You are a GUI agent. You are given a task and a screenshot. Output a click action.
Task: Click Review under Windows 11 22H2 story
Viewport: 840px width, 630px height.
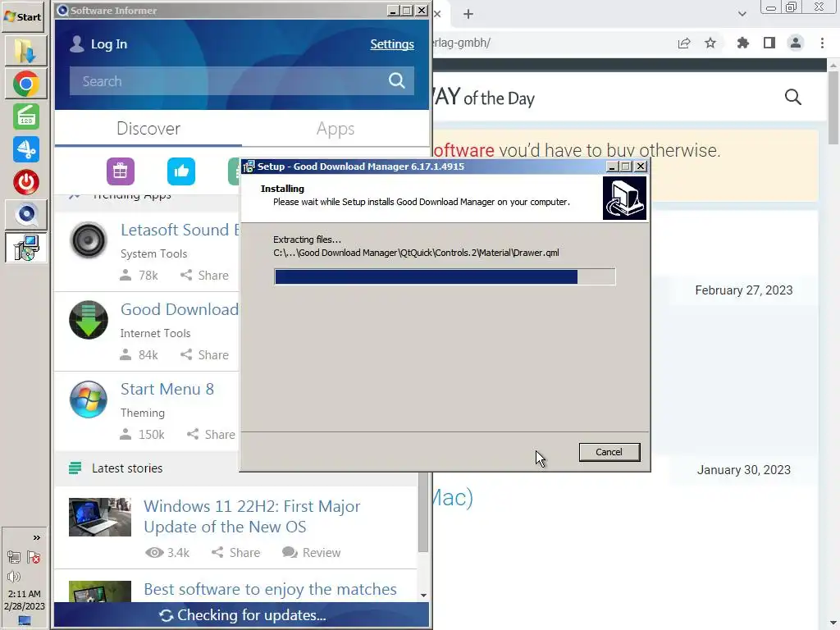point(311,552)
